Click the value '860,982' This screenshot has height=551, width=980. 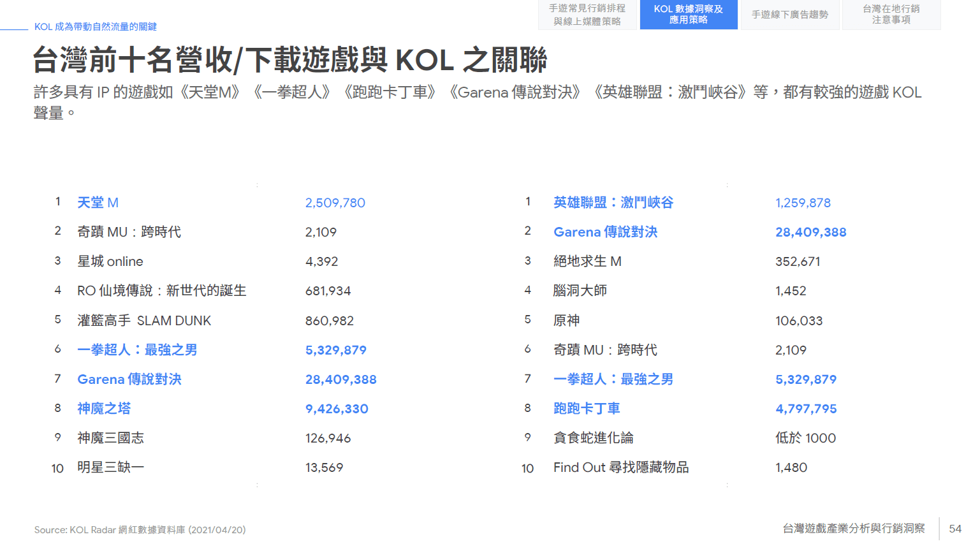[x=329, y=321]
